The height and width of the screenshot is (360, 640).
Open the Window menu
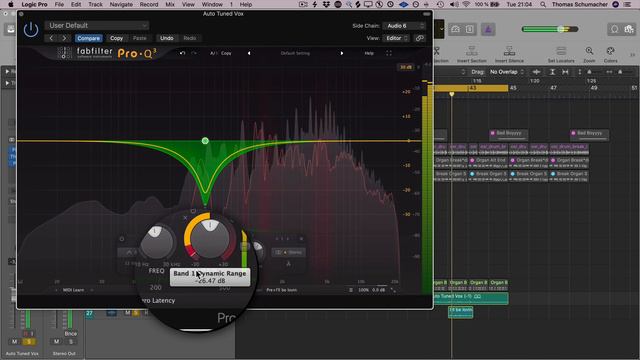(x=212, y=4)
